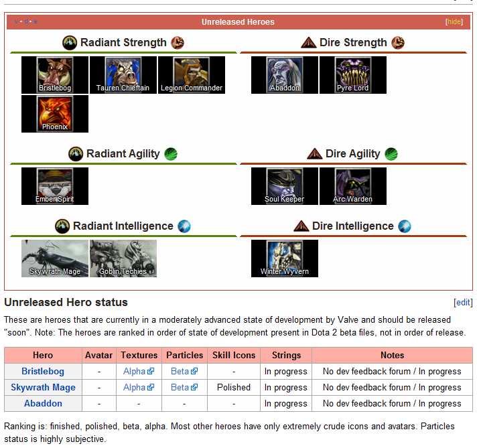Click the Arc Warden hero icon
This screenshot has height=448, width=477.
click(352, 185)
